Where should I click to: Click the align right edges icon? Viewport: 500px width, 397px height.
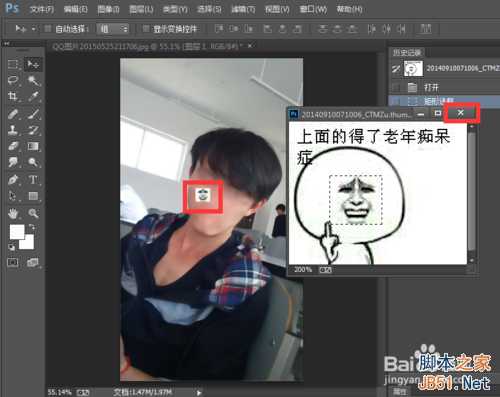point(297,29)
